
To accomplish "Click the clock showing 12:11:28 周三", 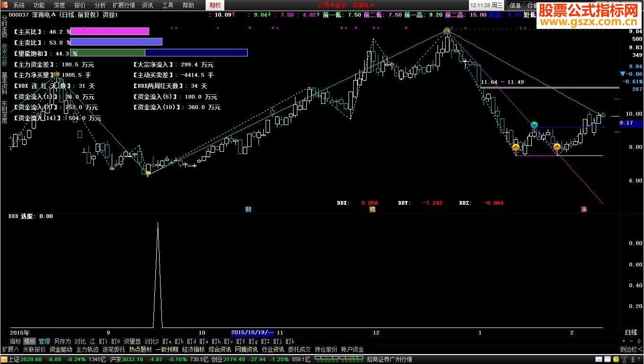I will click(486, 5).
